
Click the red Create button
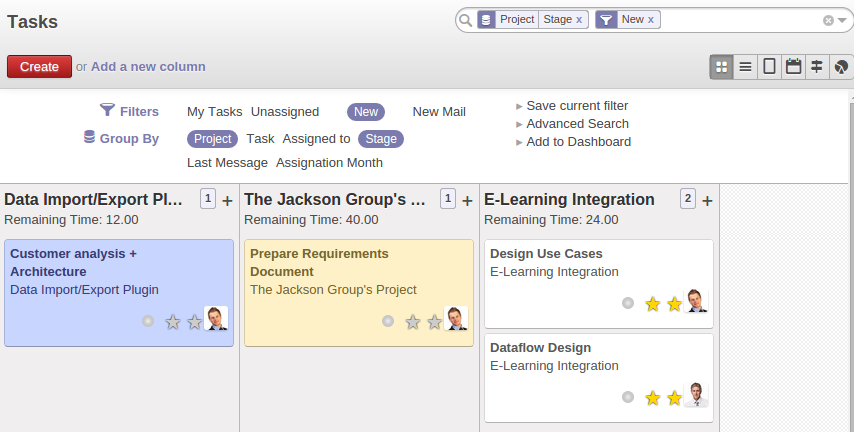point(39,67)
